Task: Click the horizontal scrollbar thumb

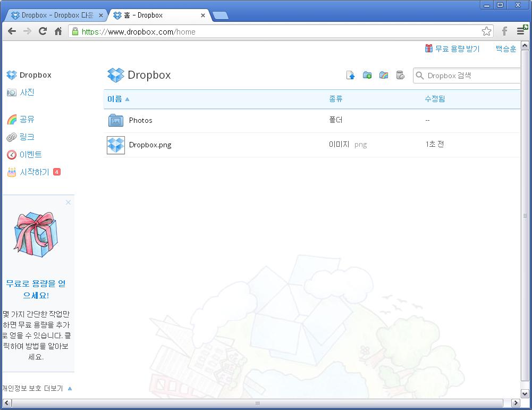Action: 258,403
